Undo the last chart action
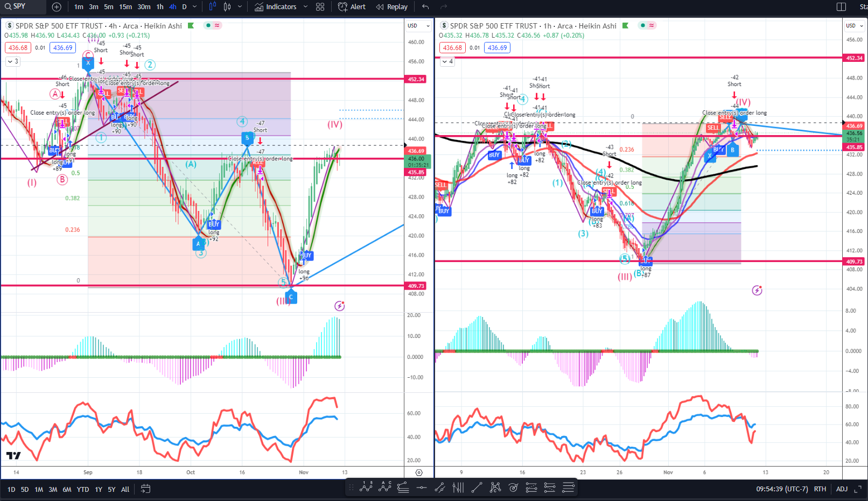This screenshot has height=501, width=868. pyautogui.click(x=425, y=7)
